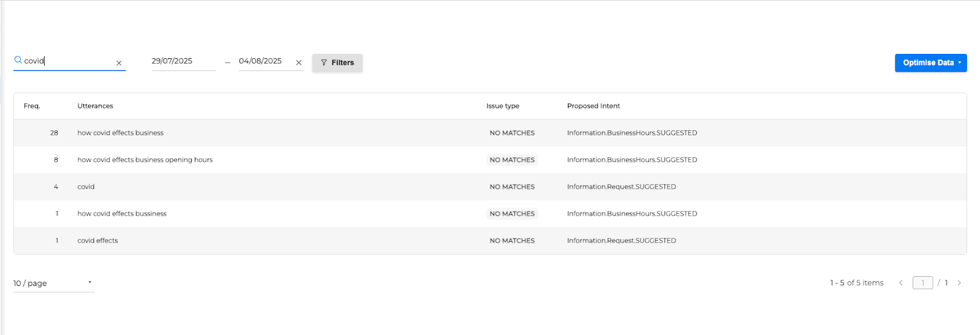Image resolution: width=980 pixels, height=335 pixels.
Task: Clear the covid search text
Action: point(119,63)
